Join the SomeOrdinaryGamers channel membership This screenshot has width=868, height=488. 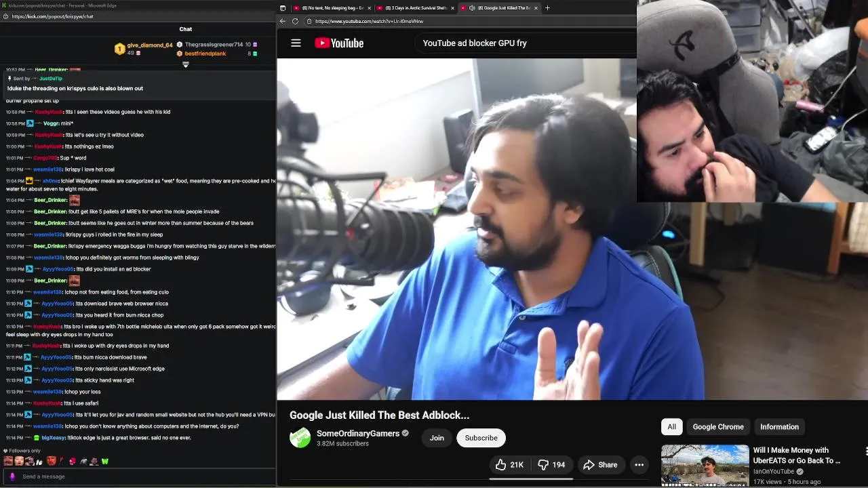[437, 438]
